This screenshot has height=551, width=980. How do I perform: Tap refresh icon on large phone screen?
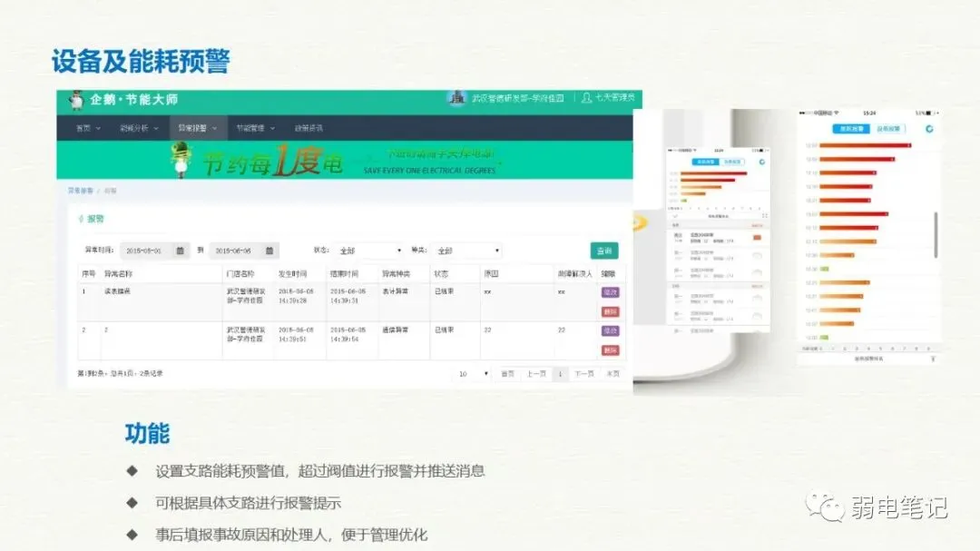(x=929, y=129)
